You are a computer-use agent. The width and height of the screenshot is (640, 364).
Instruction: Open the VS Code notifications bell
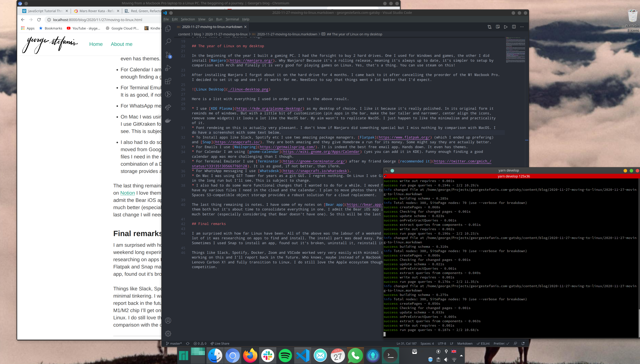(523, 343)
